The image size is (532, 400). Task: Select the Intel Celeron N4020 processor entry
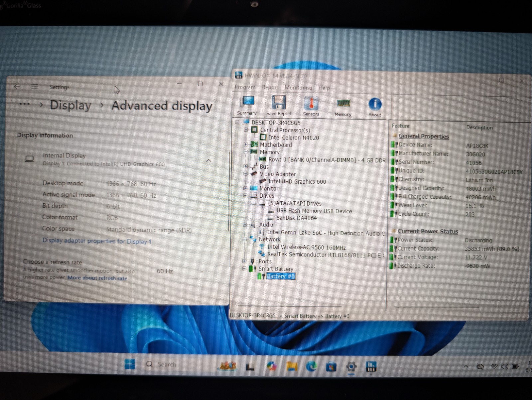pos(294,138)
